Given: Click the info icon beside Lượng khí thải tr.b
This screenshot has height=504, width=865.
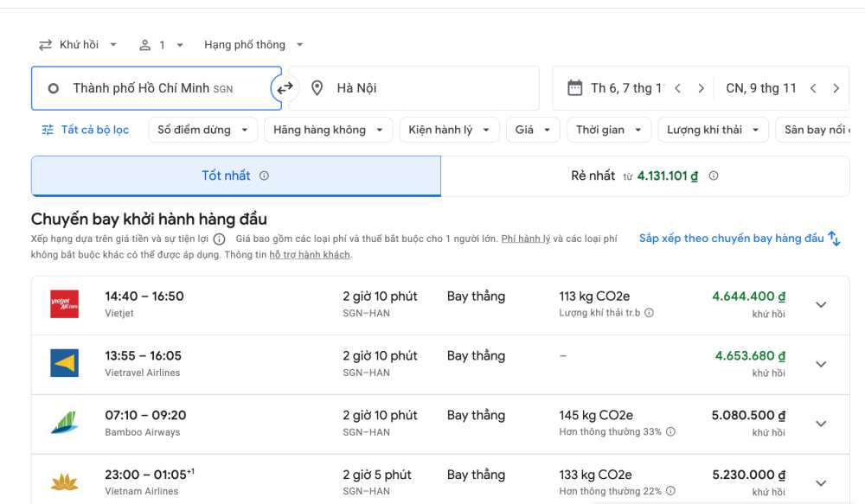Looking at the screenshot, I should click(x=649, y=313).
